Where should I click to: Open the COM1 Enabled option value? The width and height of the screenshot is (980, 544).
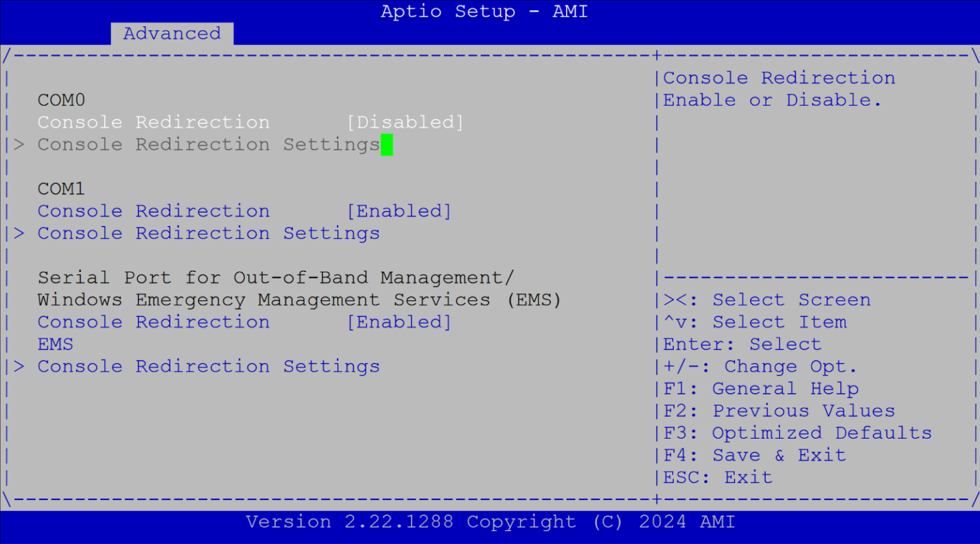pos(399,211)
